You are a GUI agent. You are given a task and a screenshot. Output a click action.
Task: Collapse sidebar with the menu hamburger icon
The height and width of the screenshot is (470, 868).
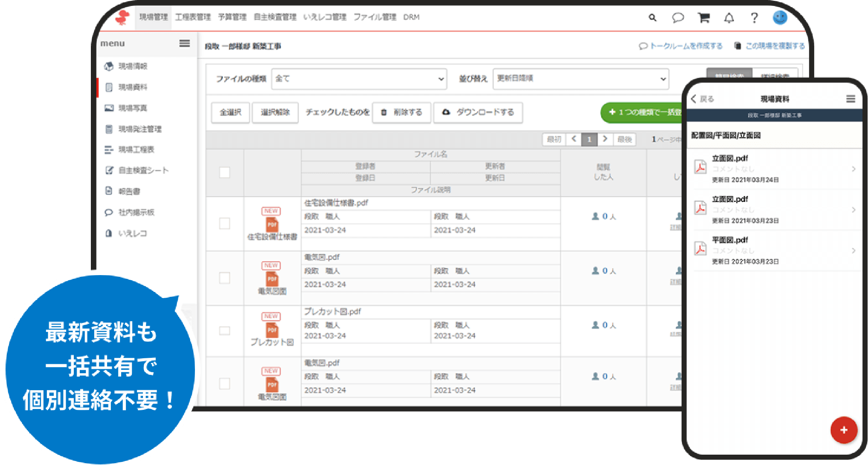coord(184,44)
